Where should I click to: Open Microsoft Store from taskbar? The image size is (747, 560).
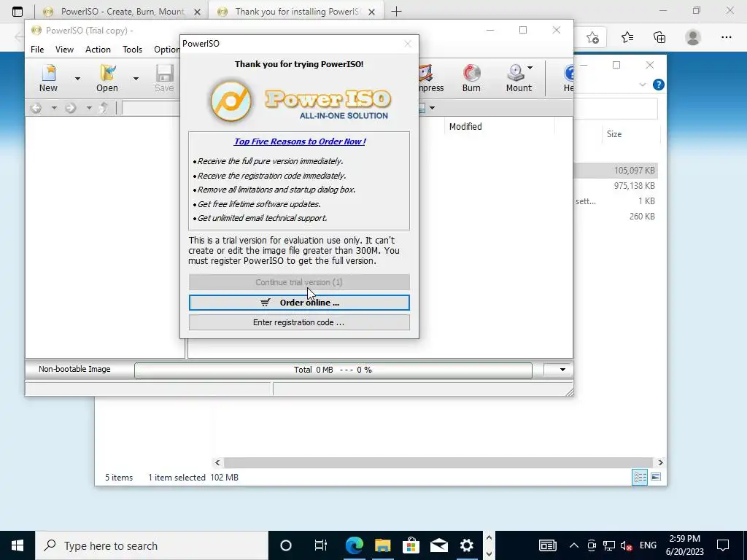click(x=411, y=545)
